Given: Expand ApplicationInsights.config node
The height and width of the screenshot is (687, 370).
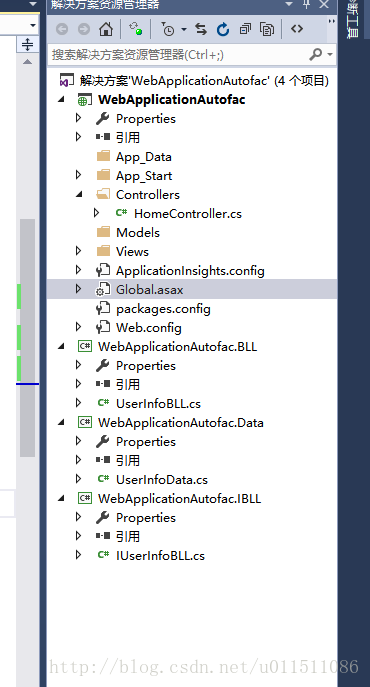Looking at the screenshot, I should tap(78, 270).
